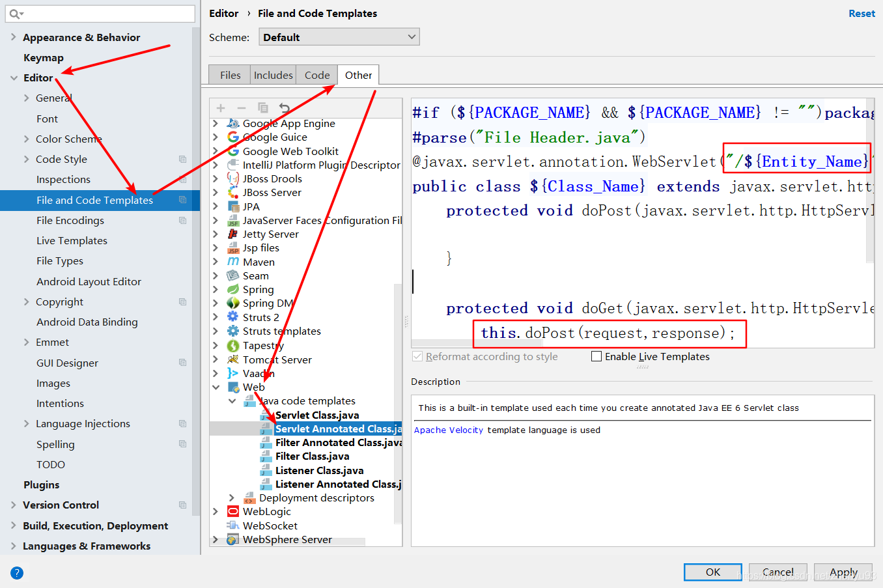This screenshot has height=588, width=883.
Task: Expand Appearance & Behavior settings
Action: pos(14,37)
